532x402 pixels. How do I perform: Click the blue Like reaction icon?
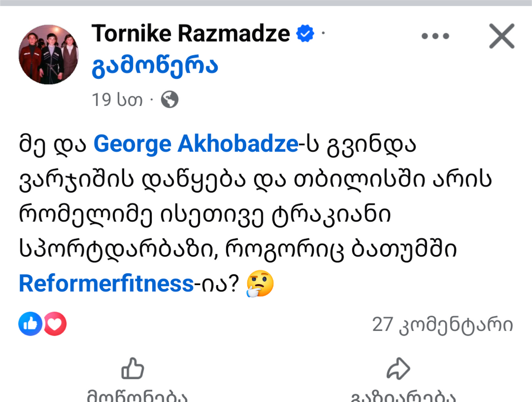(x=30, y=325)
